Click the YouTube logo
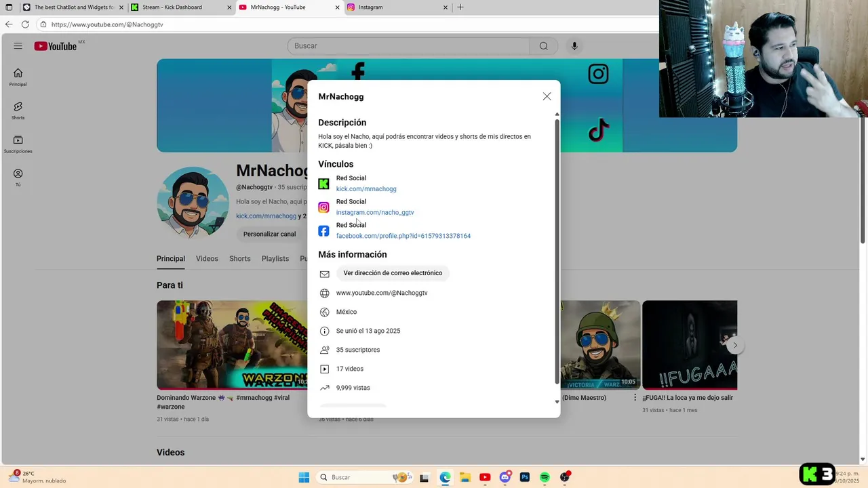 point(56,46)
